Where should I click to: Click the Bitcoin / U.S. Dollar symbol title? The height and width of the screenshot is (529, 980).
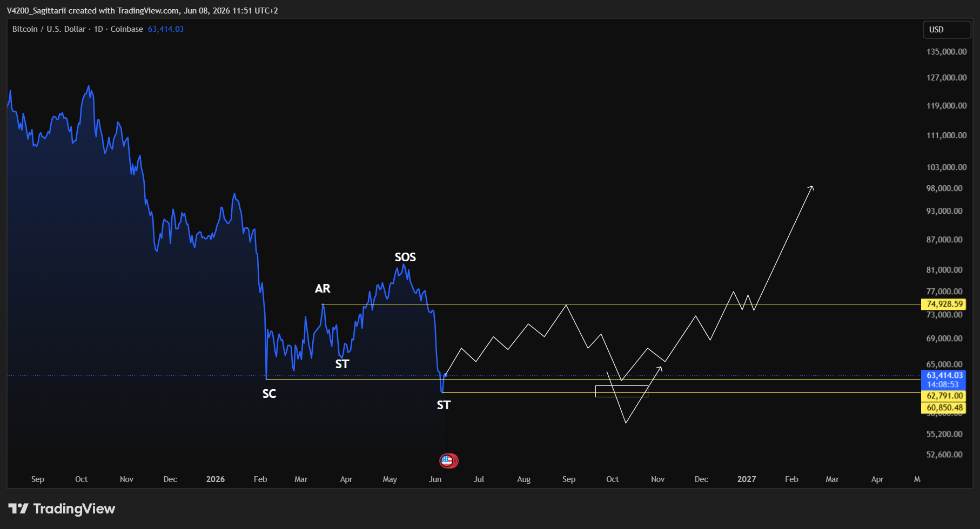(49, 29)
